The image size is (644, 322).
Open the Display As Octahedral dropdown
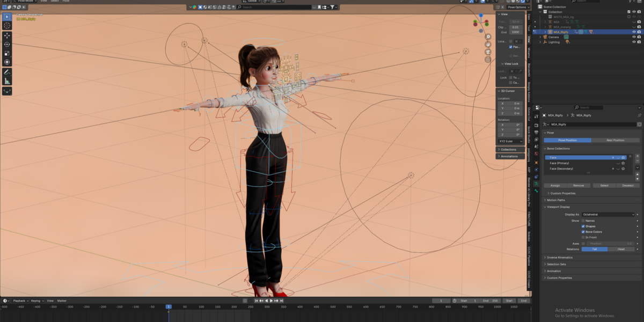(x=608, y=214)
